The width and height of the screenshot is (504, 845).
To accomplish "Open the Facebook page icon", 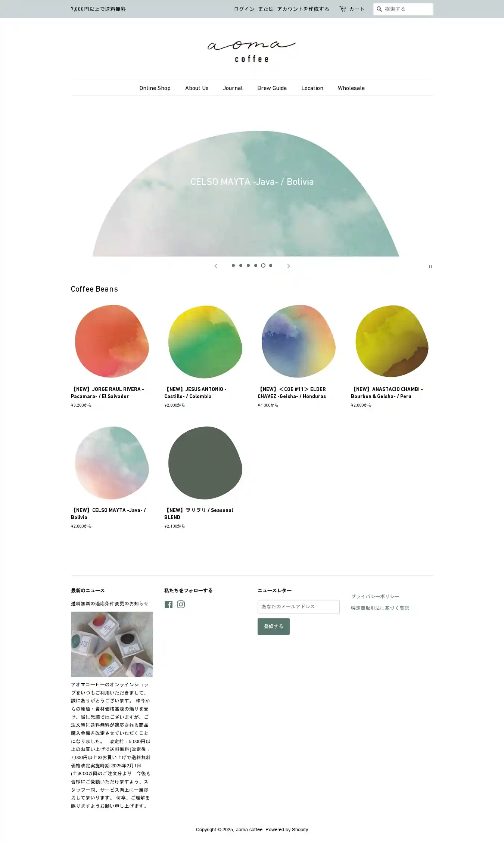I will tap(168, 605).
